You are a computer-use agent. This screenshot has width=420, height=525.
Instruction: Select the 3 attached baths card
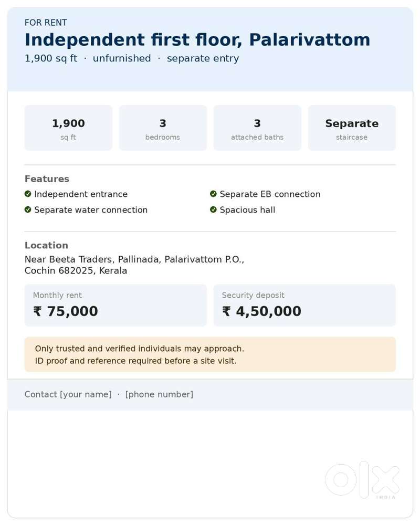click(x=257, y=128)
